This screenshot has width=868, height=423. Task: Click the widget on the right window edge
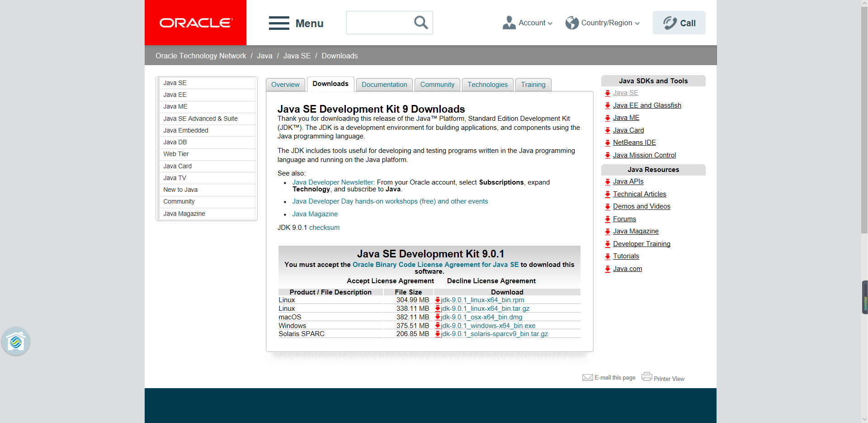point(865,297)
